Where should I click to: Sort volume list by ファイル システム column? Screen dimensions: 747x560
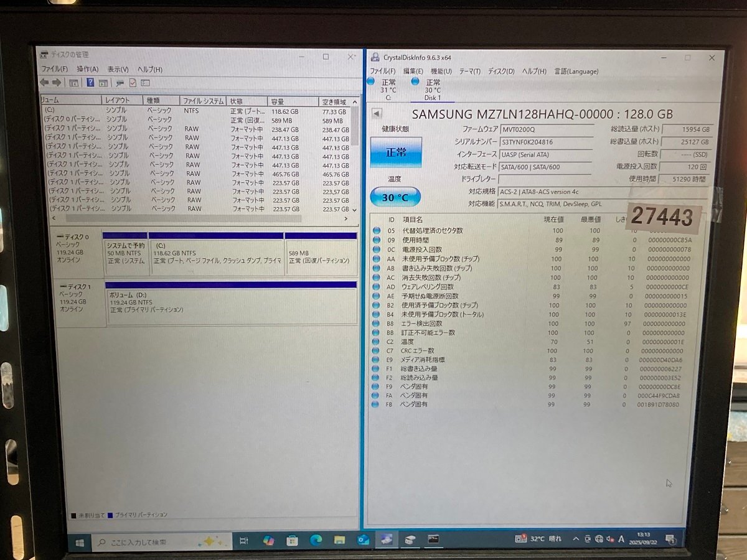tap(204, 101)
